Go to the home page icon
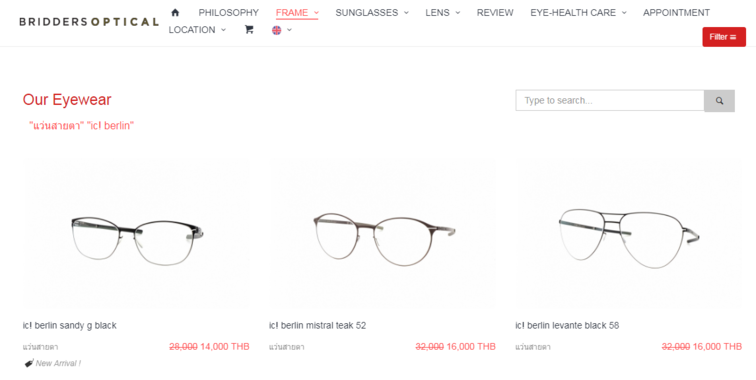This screenshot has height=380, width=756. click(175, 13)
